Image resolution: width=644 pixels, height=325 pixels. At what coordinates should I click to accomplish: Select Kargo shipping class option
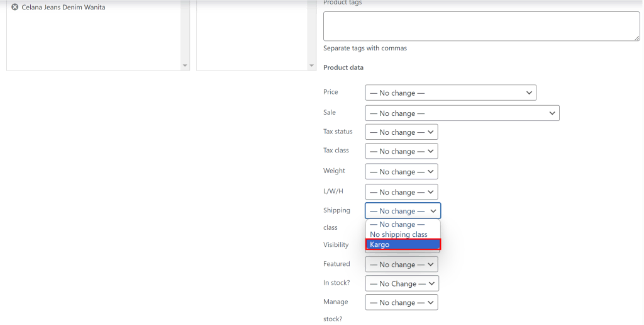[402, 244]
